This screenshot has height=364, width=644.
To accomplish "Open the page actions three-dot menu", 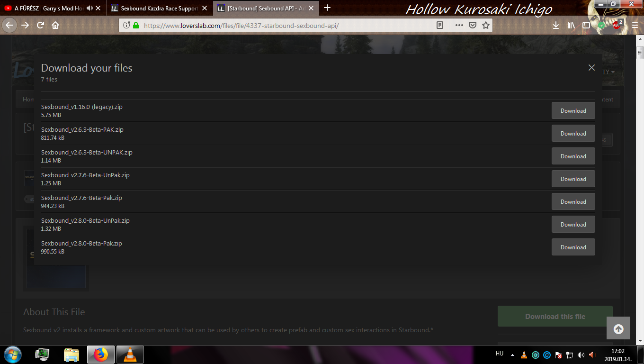I will [459, 25].
